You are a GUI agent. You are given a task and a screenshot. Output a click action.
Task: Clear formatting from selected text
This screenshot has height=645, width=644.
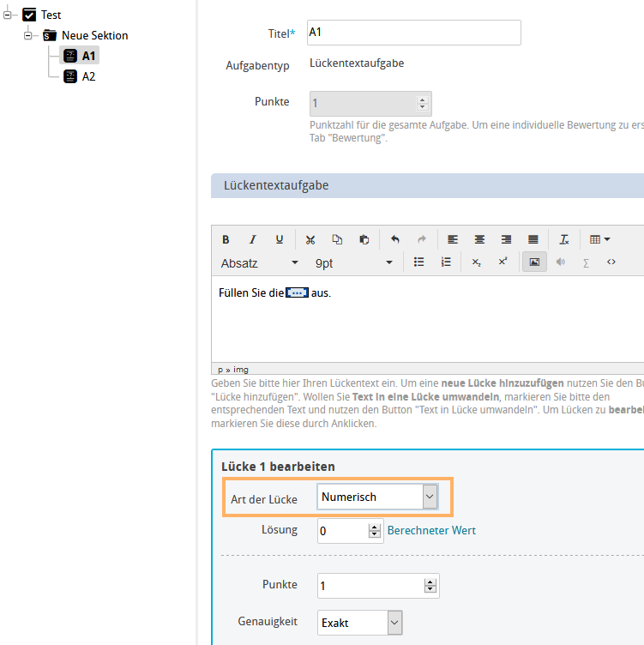click(x=563, y=240)
